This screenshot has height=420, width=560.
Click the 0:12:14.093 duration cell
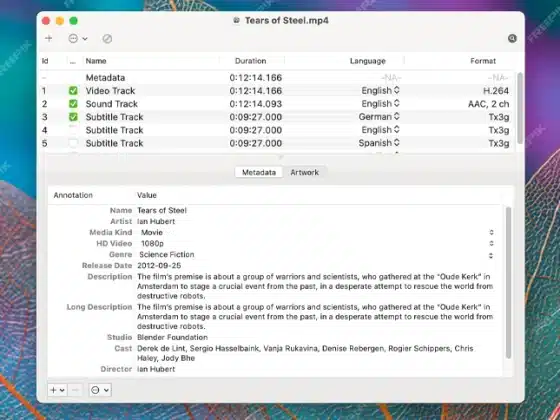(x=256, y=104)
